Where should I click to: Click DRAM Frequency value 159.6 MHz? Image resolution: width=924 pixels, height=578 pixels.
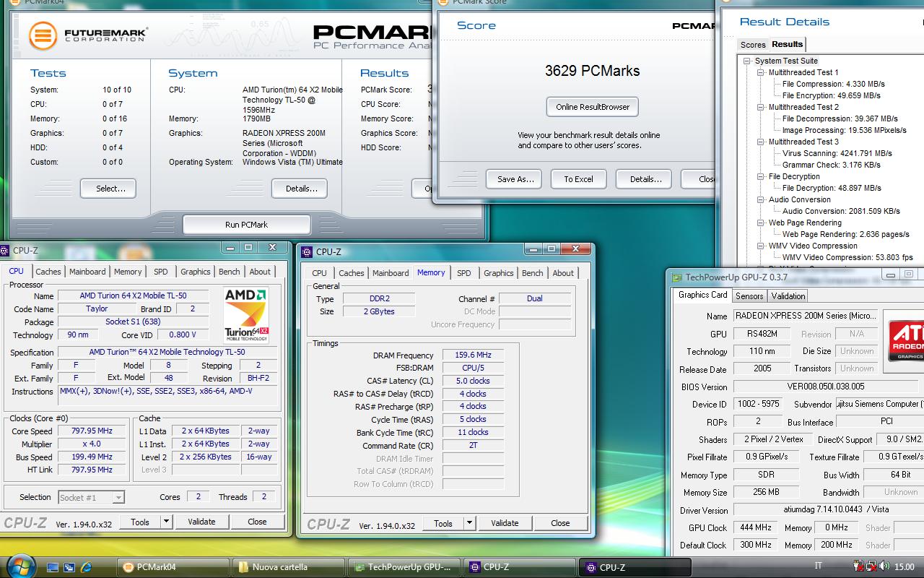click(473, 355)
